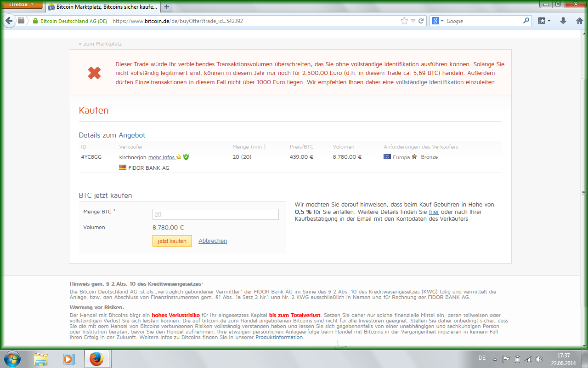
Task: Reload the current page
Action: tap(420, 21)
